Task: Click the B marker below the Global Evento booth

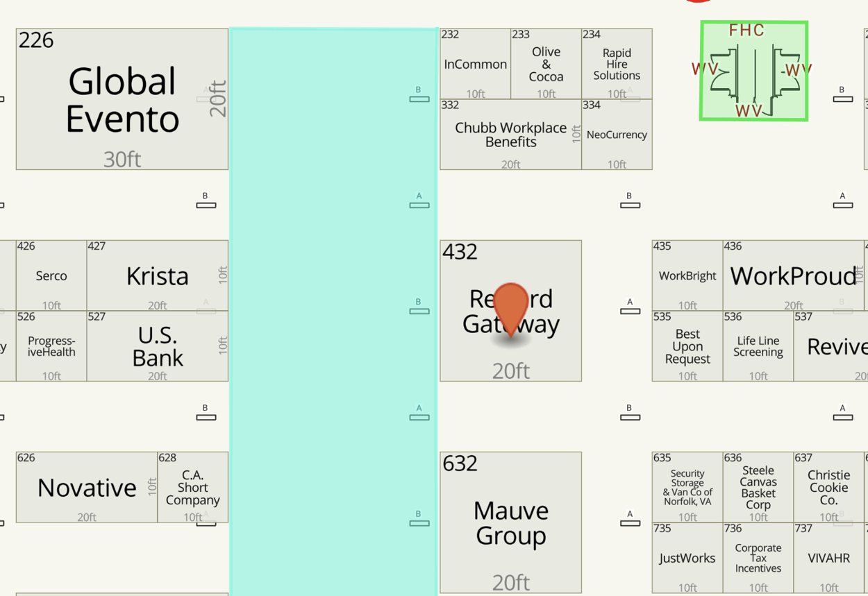Action: tap(206, 205)
